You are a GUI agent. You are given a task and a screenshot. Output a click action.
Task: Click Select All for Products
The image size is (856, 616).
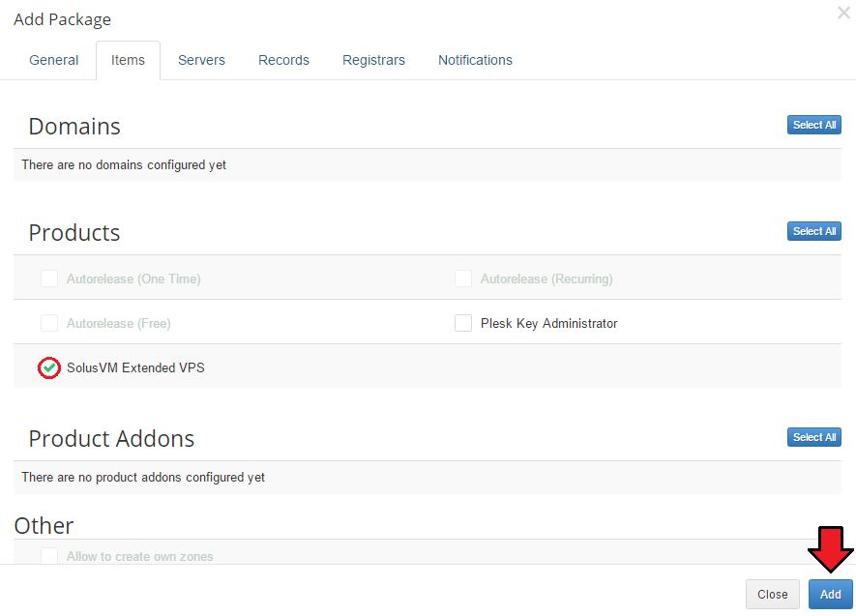coord(814,231)
